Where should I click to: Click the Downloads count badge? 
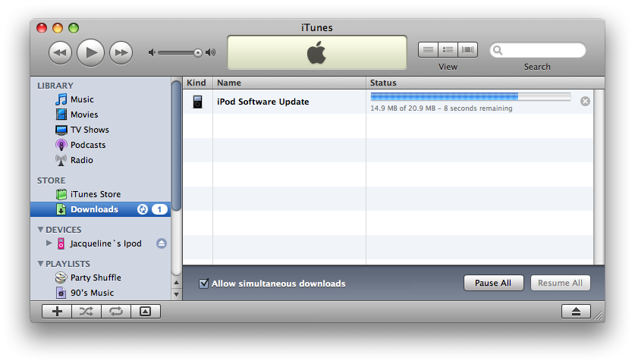159,209
